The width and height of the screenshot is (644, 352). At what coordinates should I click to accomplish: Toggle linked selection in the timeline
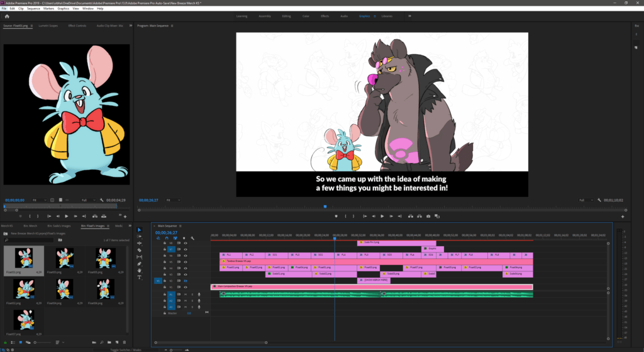[175, 238]
